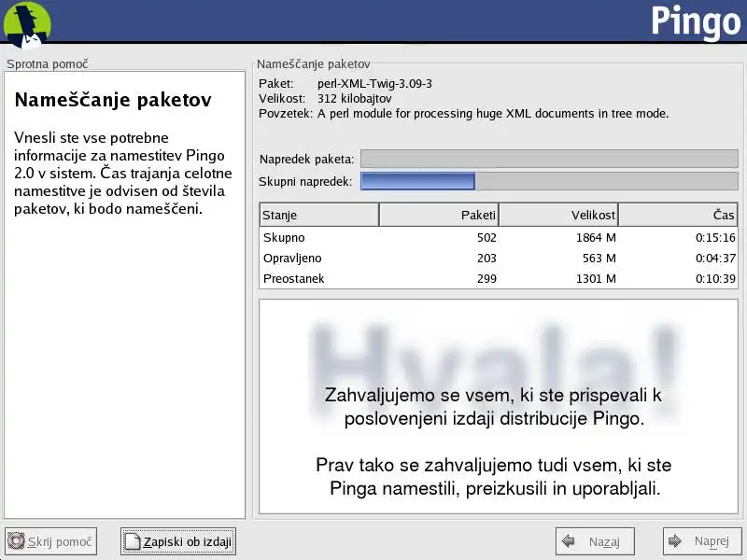The height and width of the screenshot is (560, 747).
Task: Click the Sprotna pomoč panel label
Action: (x=48, y=63)
